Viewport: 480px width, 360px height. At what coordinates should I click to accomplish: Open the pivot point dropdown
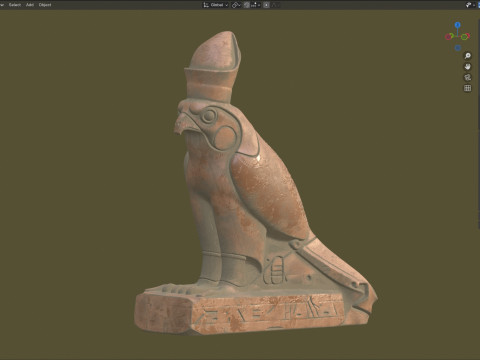[236, 5]
